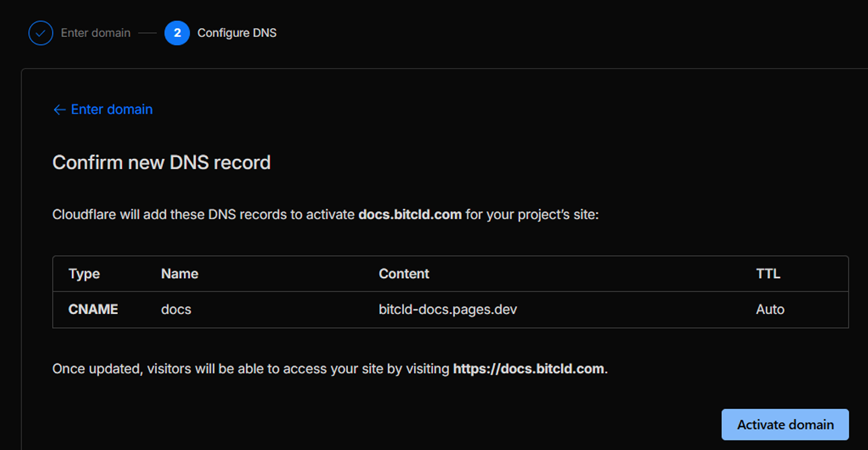This screenshot has width=868, height=450.
Task: Select the blue left-arrow navigation icon
Action: click(59, 109)
